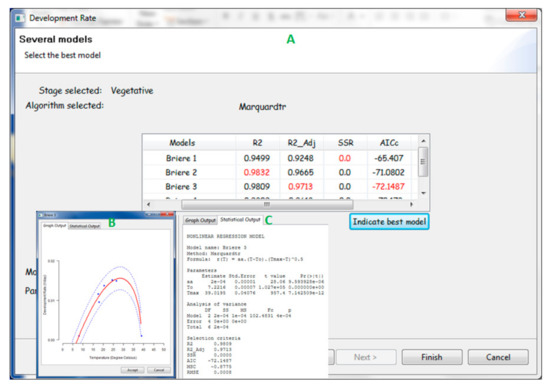Viewport: 550px width, 388px height.
Task: Click the Indicate best model button
Action: click(x=389, y=222)
